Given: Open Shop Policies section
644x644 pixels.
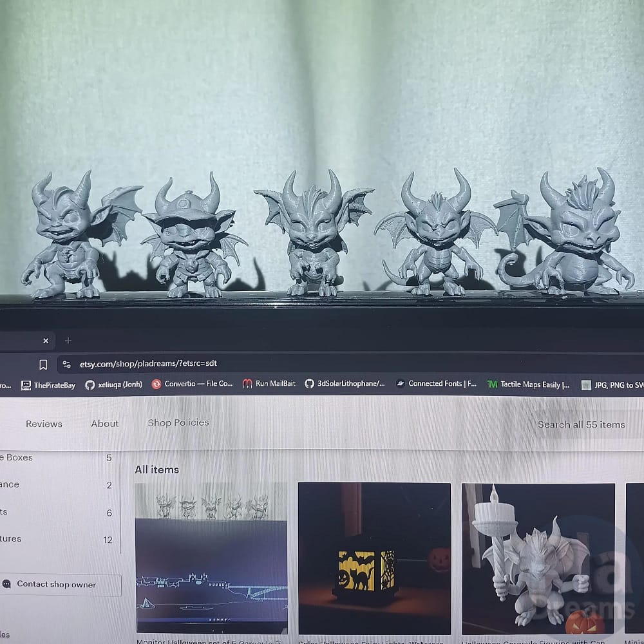Looking at the screenshot, I should click(178, 422).
